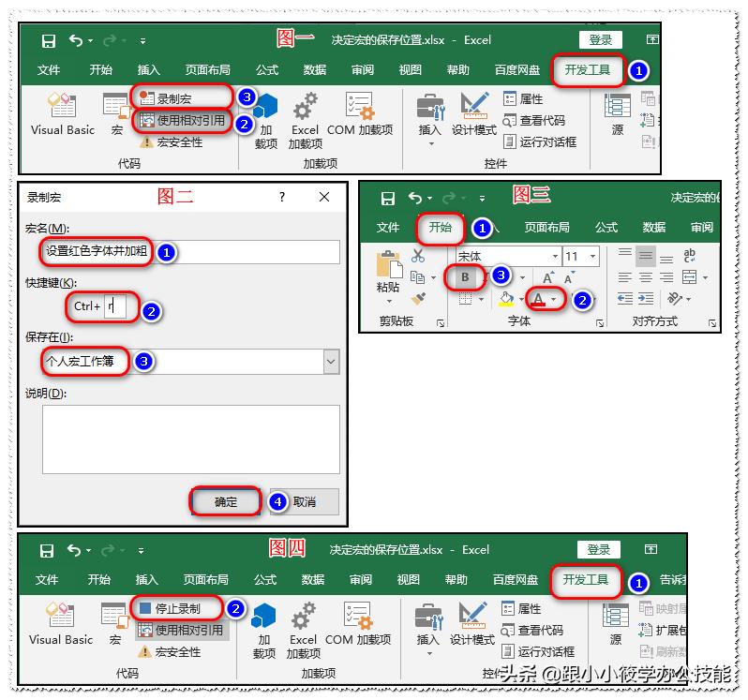Image resolution: width=748 pixels, height=700 pixels.
Task: Click 属性 (Properties) in Figure 1 controls group
Action: [523, 98]
